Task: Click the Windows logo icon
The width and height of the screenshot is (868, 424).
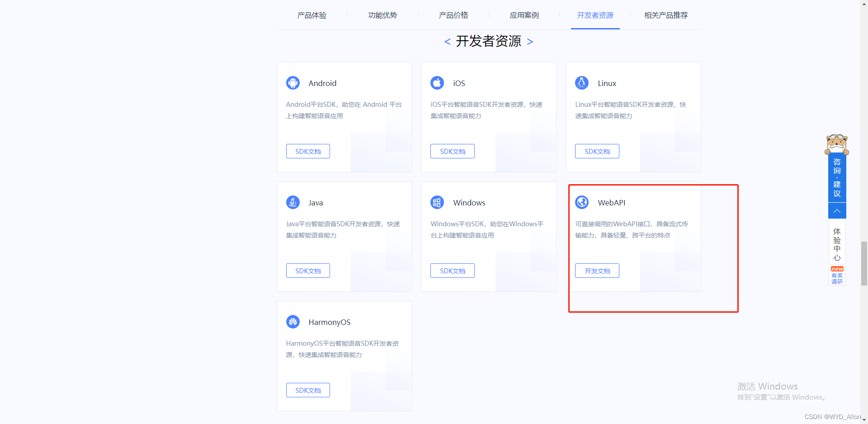Action: (437, 202)
